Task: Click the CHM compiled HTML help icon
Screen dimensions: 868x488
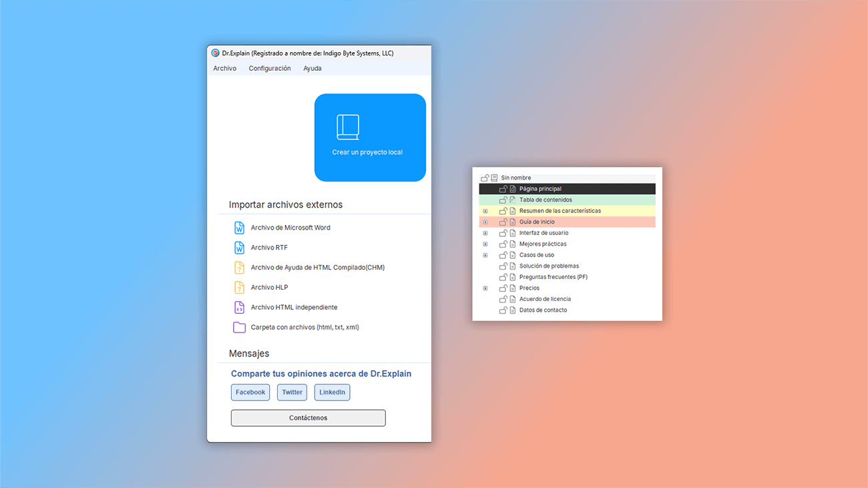Action: click(240, 267)
